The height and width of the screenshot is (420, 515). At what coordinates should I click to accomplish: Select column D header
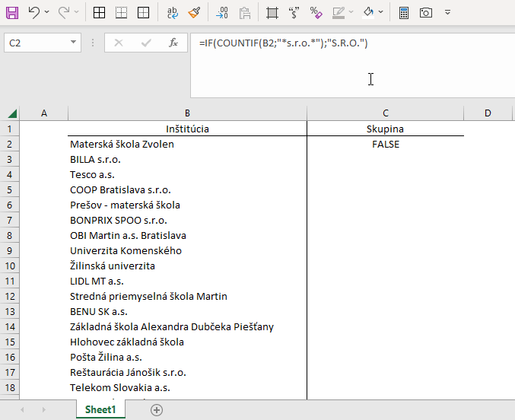488,113
